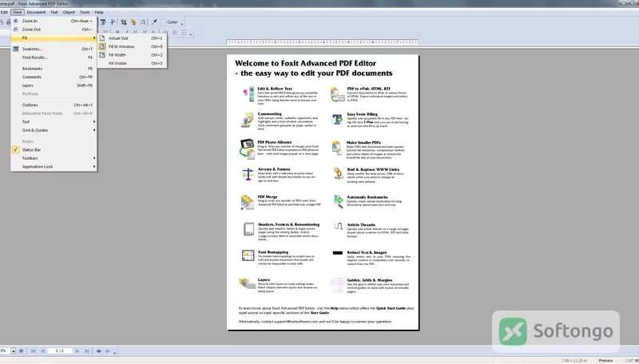
Task: Select the eyedropper tool in toolbar
Action: 154,22
